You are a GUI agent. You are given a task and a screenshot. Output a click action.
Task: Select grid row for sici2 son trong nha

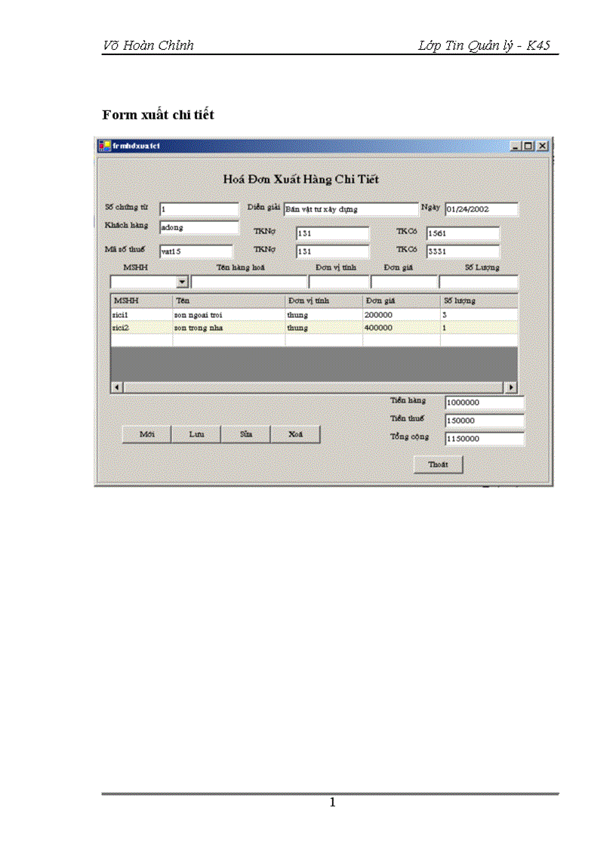click(226, 327)
